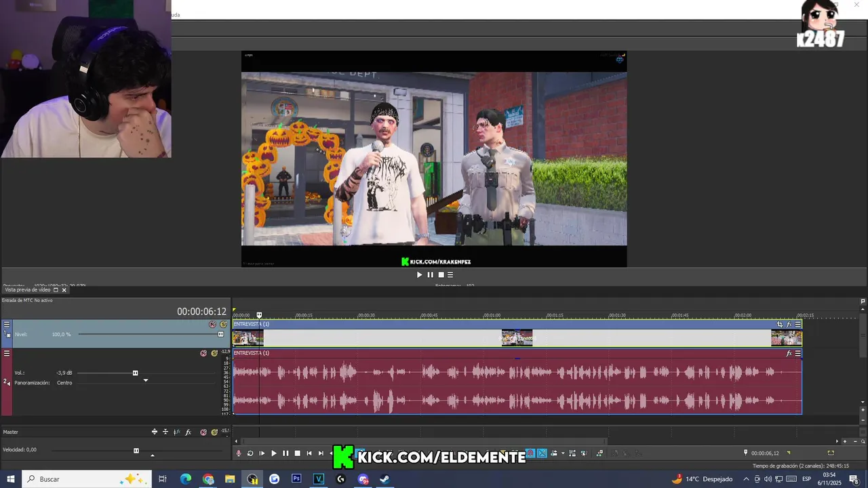This screenshot has height=488, width=868.
Task: Open the auto ripple mode dropdown arrow
Action: (x=563, y=453)
